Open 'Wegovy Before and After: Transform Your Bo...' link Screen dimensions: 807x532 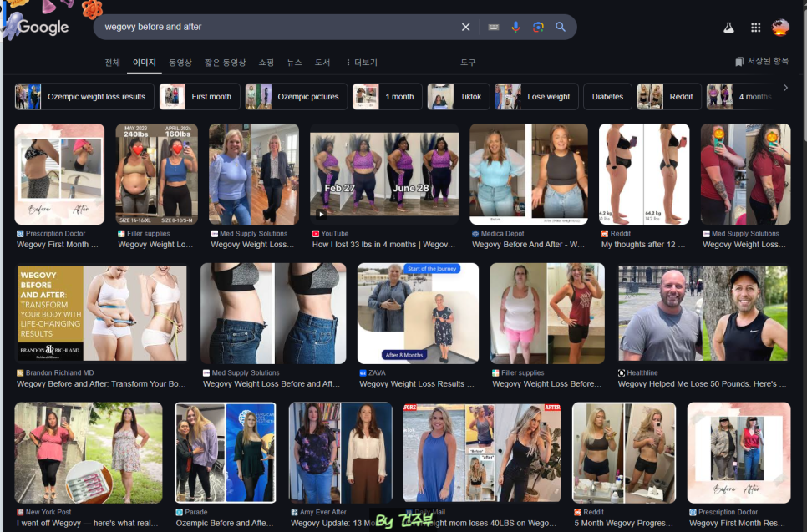101,384
